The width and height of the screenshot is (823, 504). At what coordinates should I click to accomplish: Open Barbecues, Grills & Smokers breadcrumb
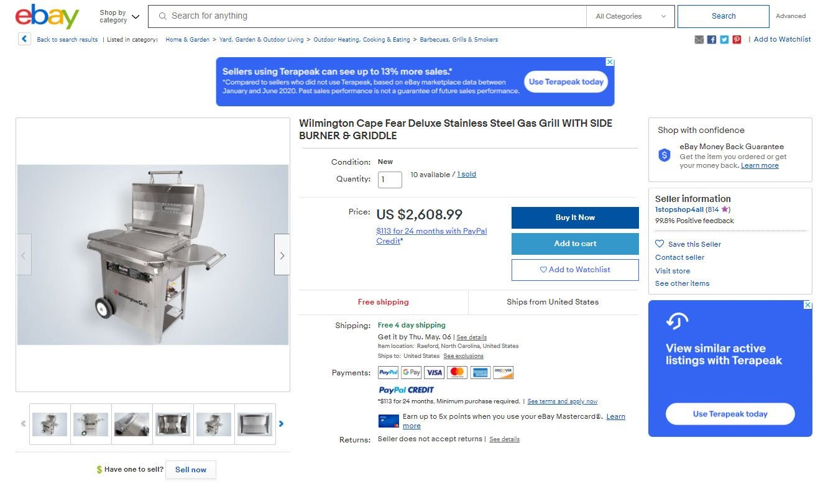459,40
